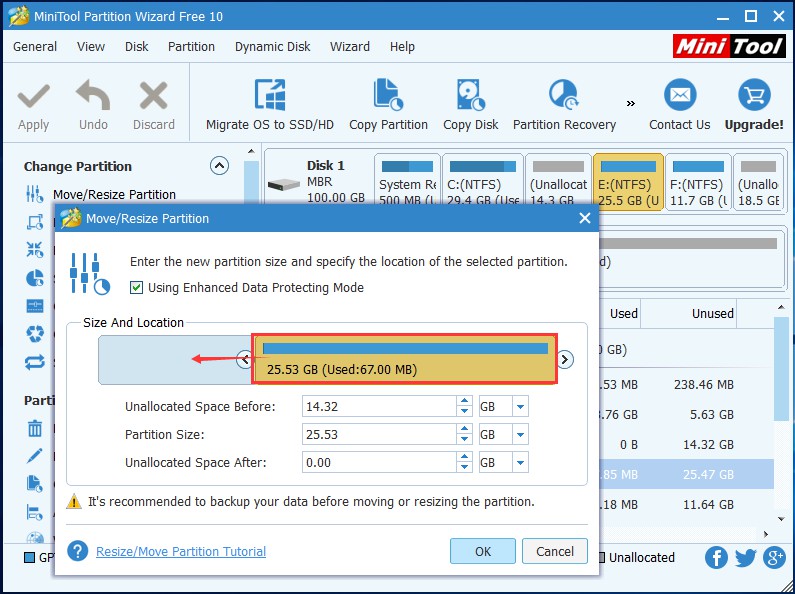
Task: Select the E:(NTFS) partition block
Action: (628, 180)
